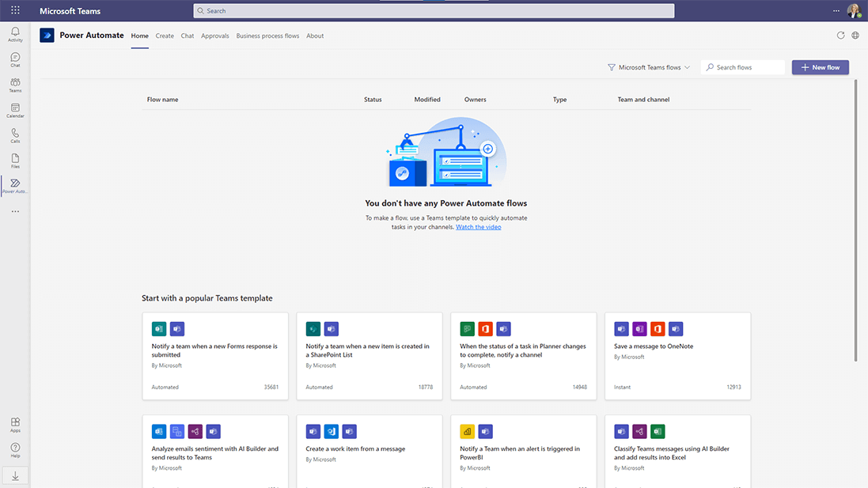Select the Teams icon in the sidebar
This screenshot has height=488, width=868.
click(14, 85)
